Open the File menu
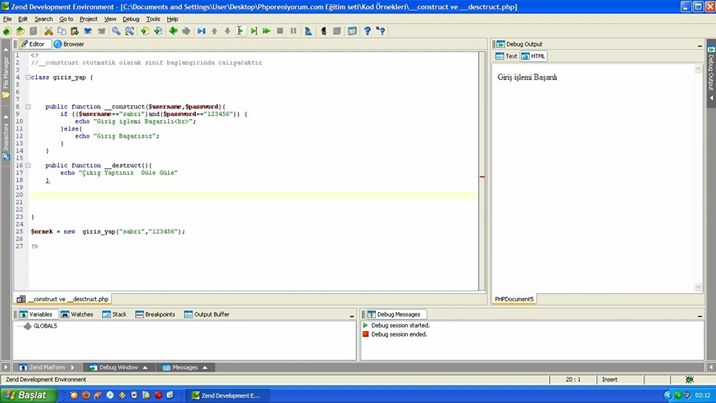716x403 pixels. pyautogui.click(x=7, y=19)
